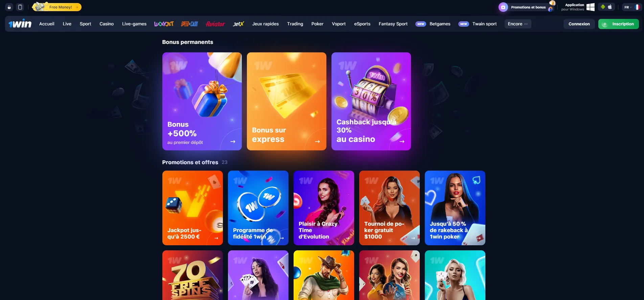
Task: Click the Free Money! banner
Action: (x=57, y=7)
